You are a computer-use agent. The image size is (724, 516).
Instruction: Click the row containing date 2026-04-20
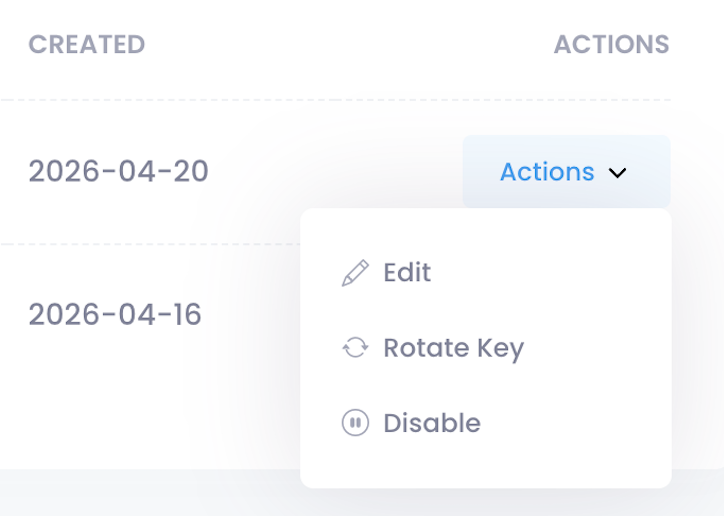pos(330,172)
